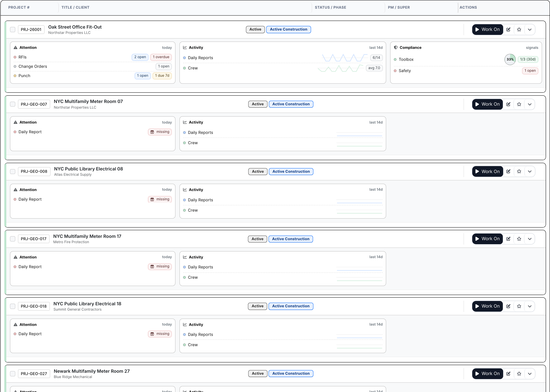
Task: Expand the chevron for PRJ-GEO-008
Action: coord(530,171)
